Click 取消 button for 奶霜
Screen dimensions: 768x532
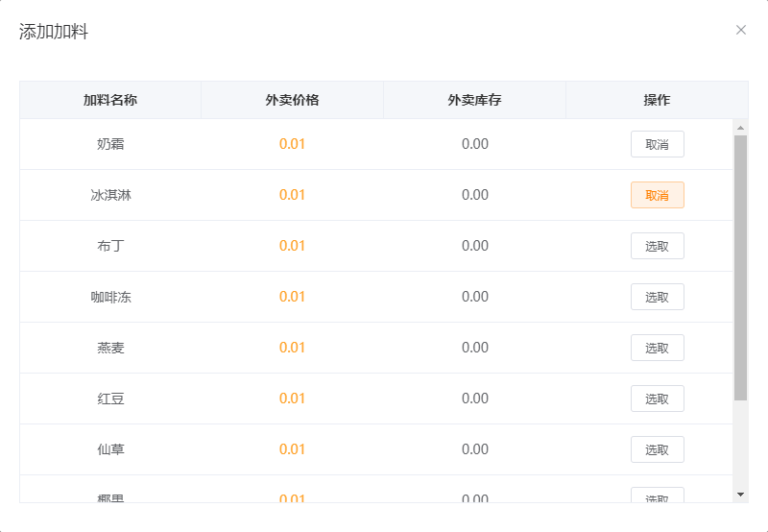[657, 144]
